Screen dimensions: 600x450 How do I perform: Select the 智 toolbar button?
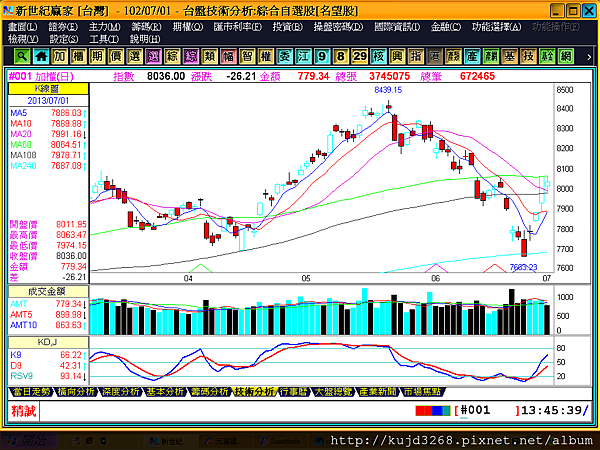click(x=247, y=56)
